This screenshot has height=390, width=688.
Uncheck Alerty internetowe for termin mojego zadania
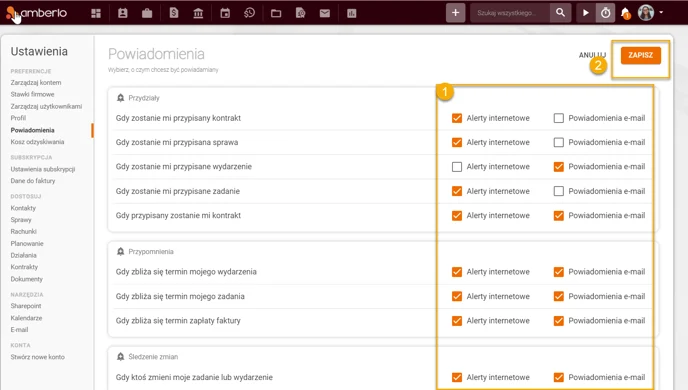pos(457,297)
